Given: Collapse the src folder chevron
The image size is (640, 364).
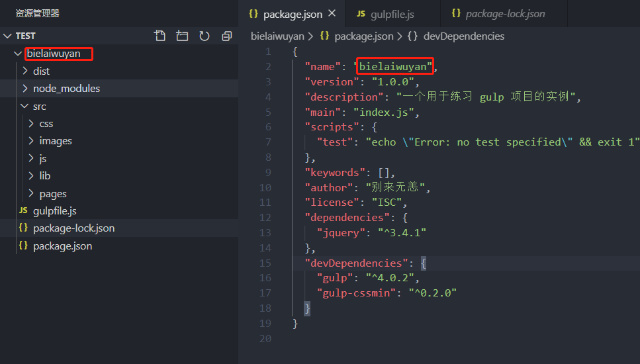Looking at the screenshot, I should pos(24,106).
